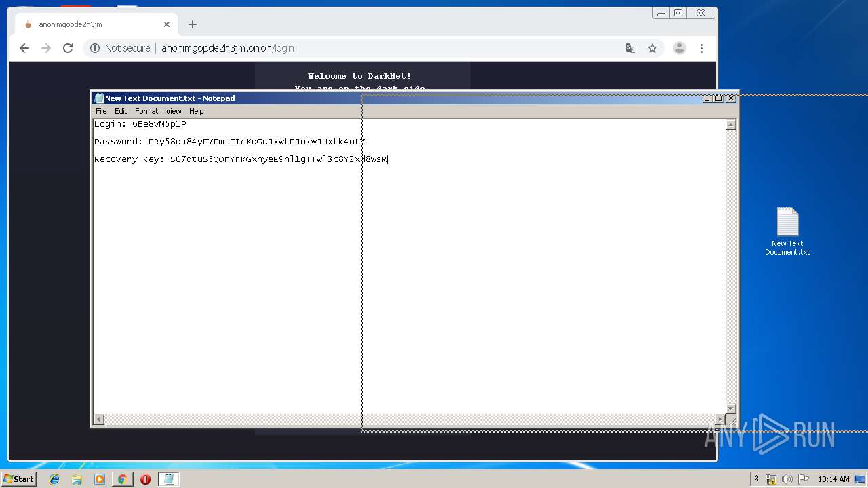Screen dimensions: 868x488
Task: Open the Chrome profile avatar
Action: point(679,48)
